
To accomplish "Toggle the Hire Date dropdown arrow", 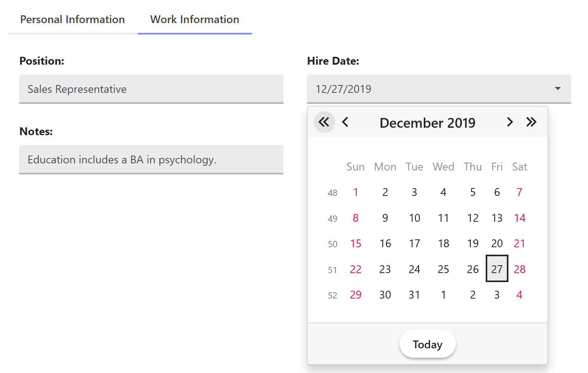I will coord(557,89).
